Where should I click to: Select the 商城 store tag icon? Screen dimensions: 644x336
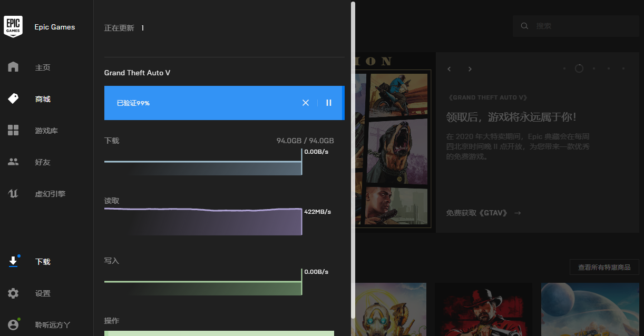(13, 98)
